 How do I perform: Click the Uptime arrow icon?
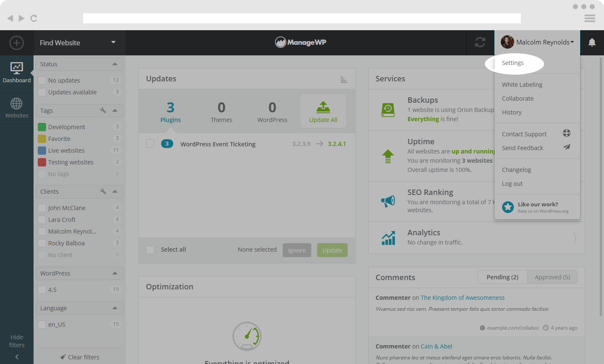tap(388, 156)
